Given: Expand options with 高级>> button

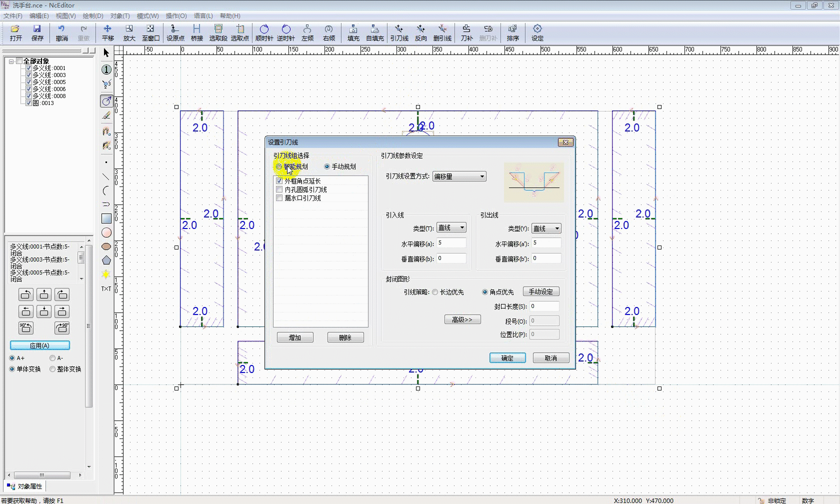Looking at the screenshot, I should coord(462,319).
